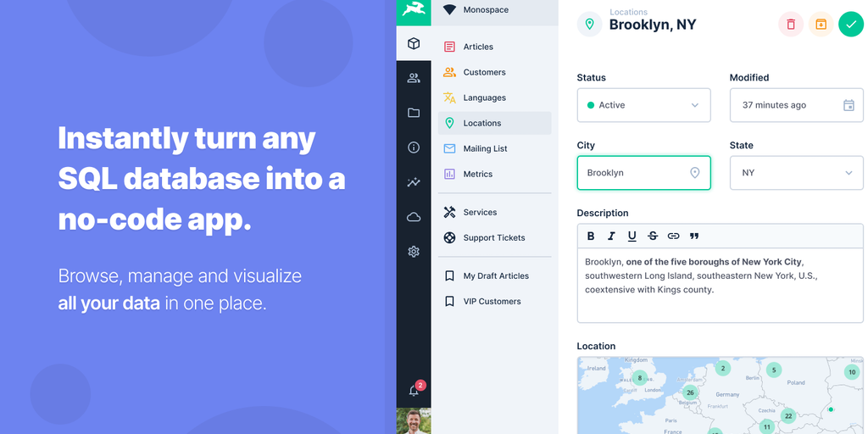Open the cube collections icon in rail
The height and width of the screenshot is (434, 868).
[x=414, y=43]
